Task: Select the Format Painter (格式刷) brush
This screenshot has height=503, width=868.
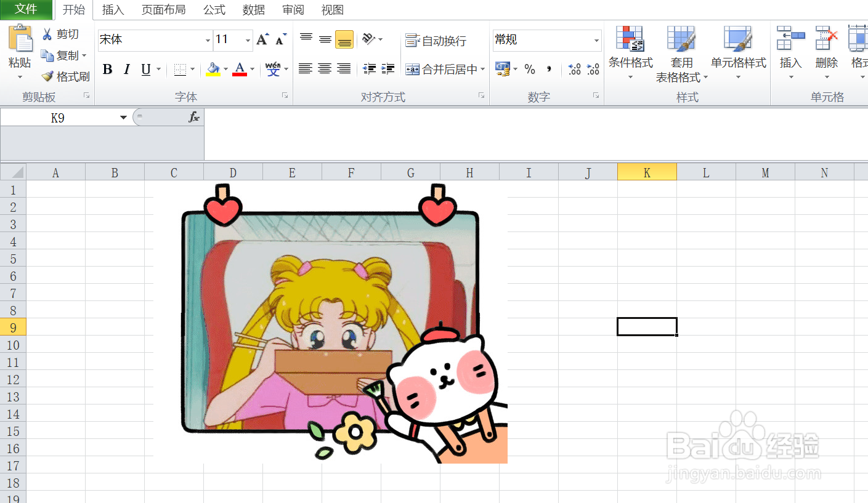Action: click(x=47, y=76)
